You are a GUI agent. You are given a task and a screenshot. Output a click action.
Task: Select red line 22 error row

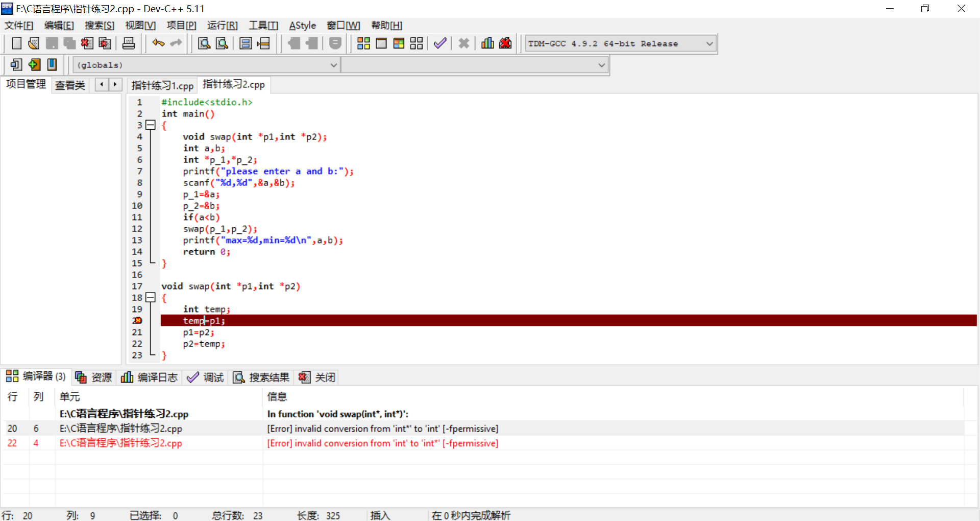(x=482, y=443)
